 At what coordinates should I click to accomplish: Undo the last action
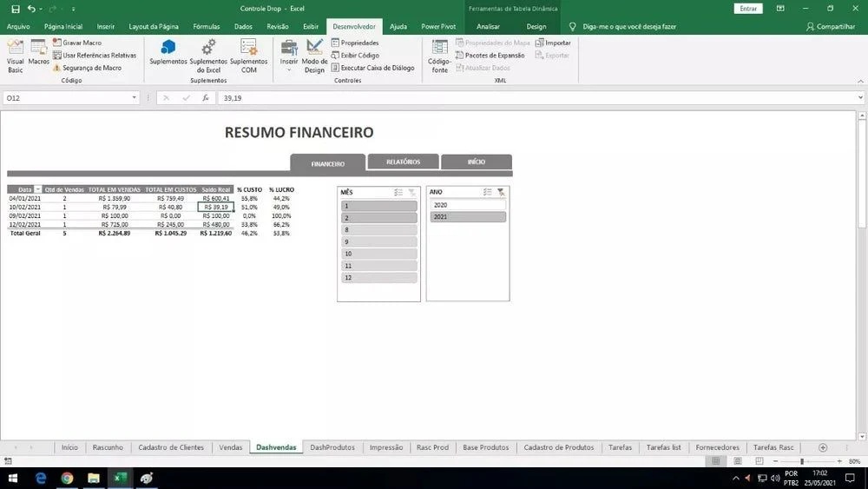tap(31, 9)
